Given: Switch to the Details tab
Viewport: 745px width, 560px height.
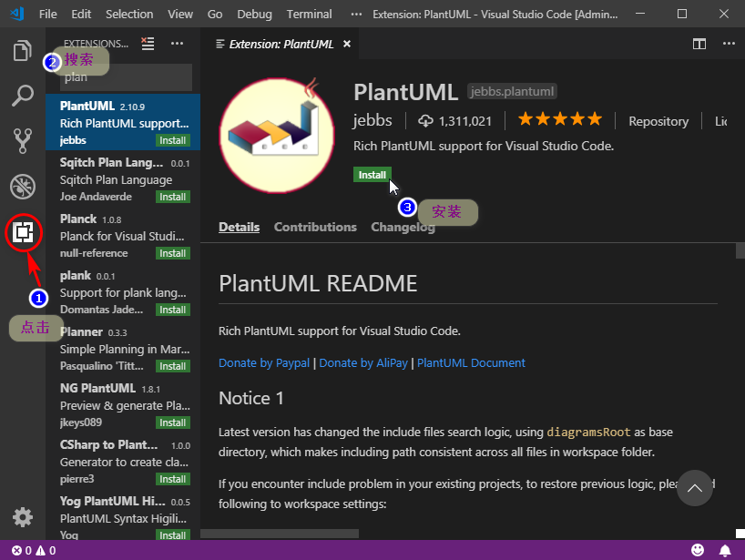Looking at the screenshot, I should pyautogui.click(x=239, y=227).
